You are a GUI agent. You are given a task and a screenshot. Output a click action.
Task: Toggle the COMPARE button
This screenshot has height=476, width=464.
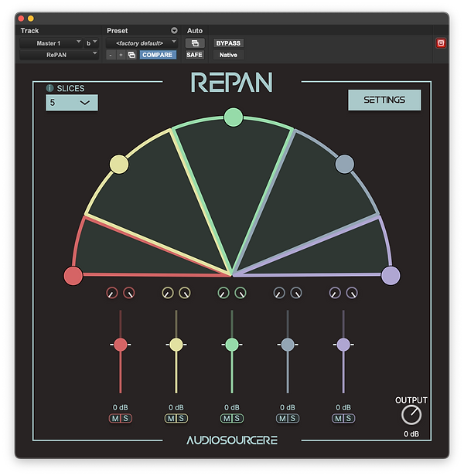pyautogui.click(x=158, y=55)
